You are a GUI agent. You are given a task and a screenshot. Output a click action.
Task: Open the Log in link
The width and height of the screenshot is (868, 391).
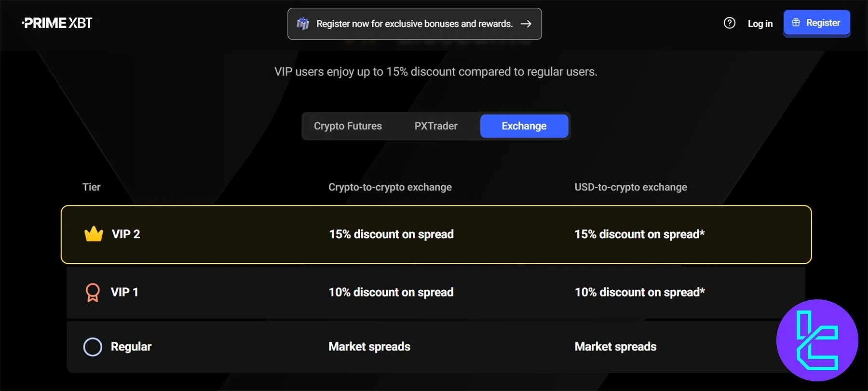(x=759, y=23)
